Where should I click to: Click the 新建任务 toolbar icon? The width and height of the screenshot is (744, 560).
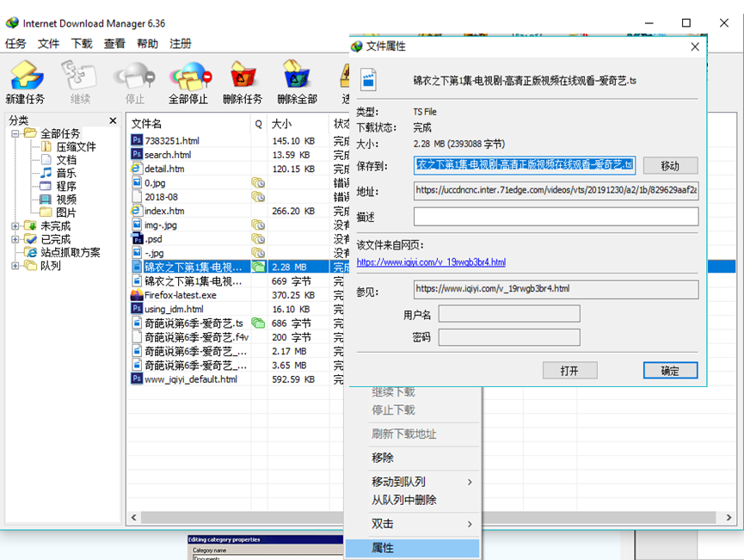click(27, 76)
